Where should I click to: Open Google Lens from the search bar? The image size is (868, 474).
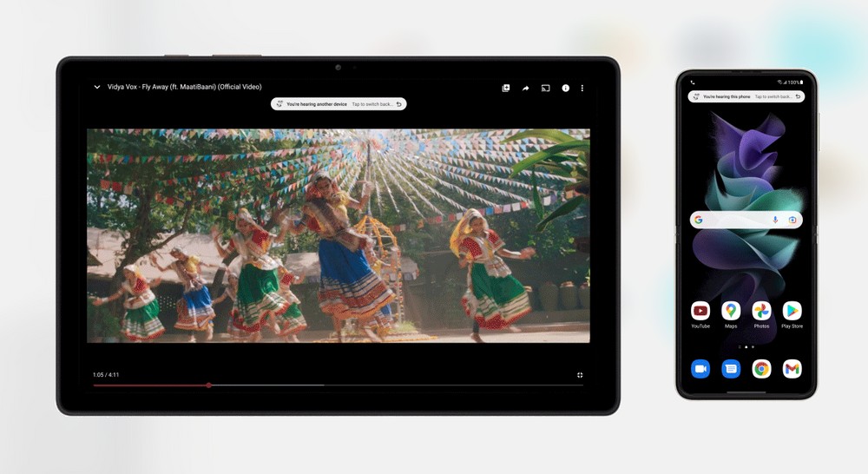792,220
